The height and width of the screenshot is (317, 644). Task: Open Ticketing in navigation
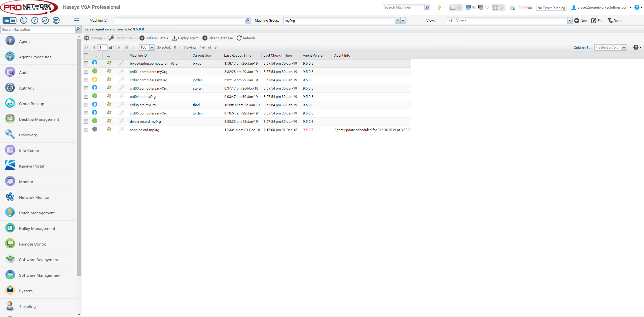tap(38, 306)
